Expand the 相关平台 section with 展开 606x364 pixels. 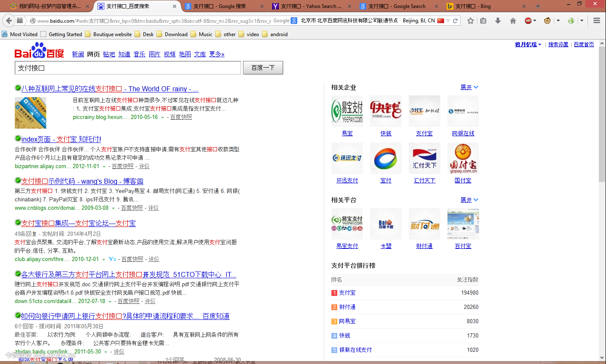[469, 200]
